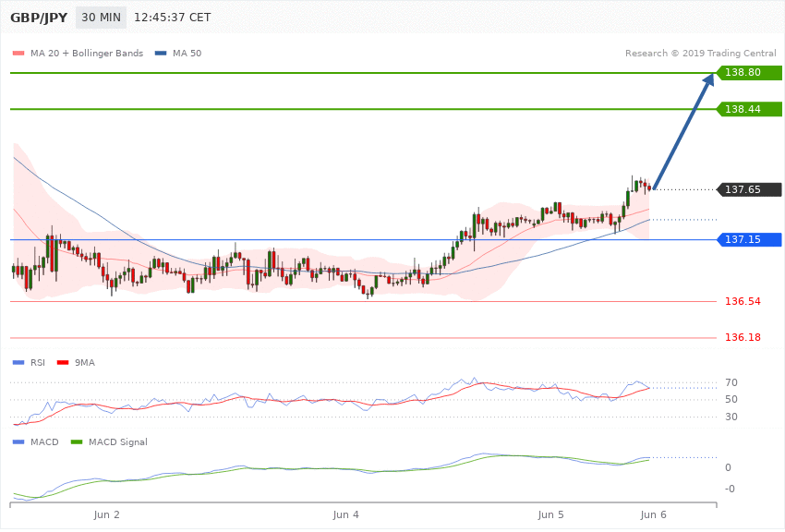Click the 136.18 support level label
The width and height of the screenshot is (785, 532).
pyautogui.click(x=743, y=337)
